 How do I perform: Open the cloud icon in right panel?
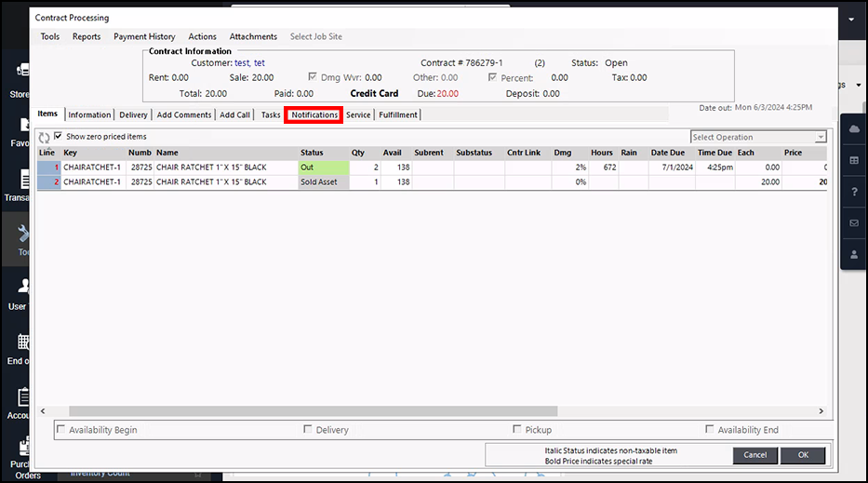[854, 129]
